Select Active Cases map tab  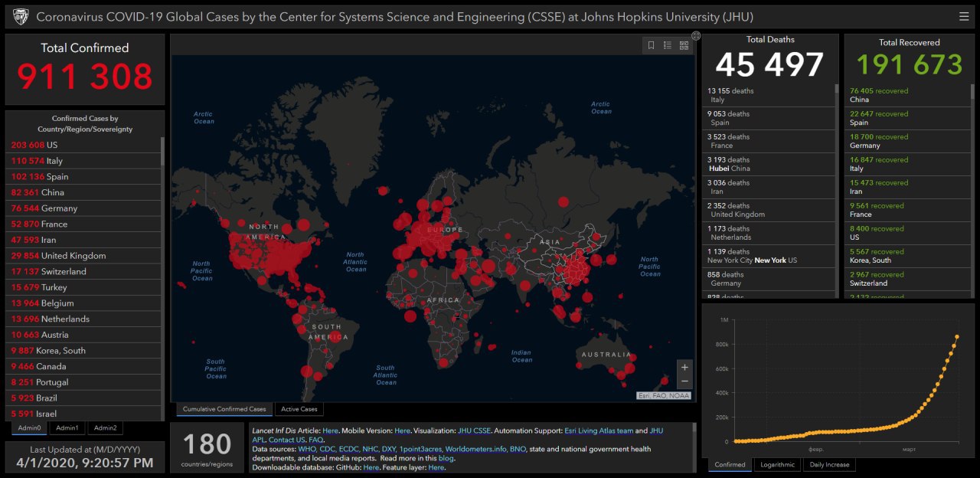pos(299,409)
